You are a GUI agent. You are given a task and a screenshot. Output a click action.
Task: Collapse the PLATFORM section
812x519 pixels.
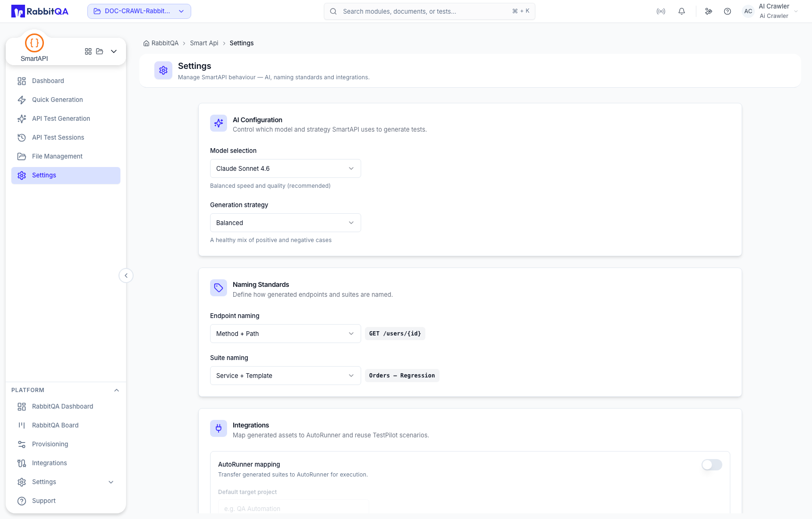point(117,390)
